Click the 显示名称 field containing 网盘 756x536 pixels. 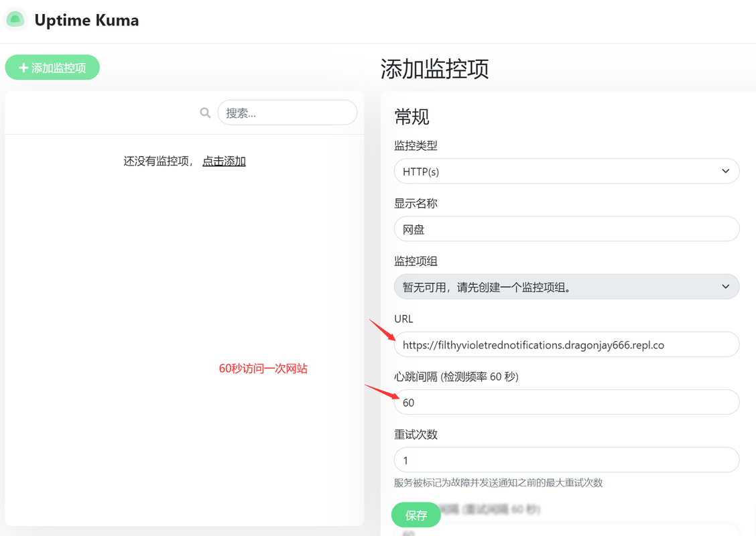[566, 229]
